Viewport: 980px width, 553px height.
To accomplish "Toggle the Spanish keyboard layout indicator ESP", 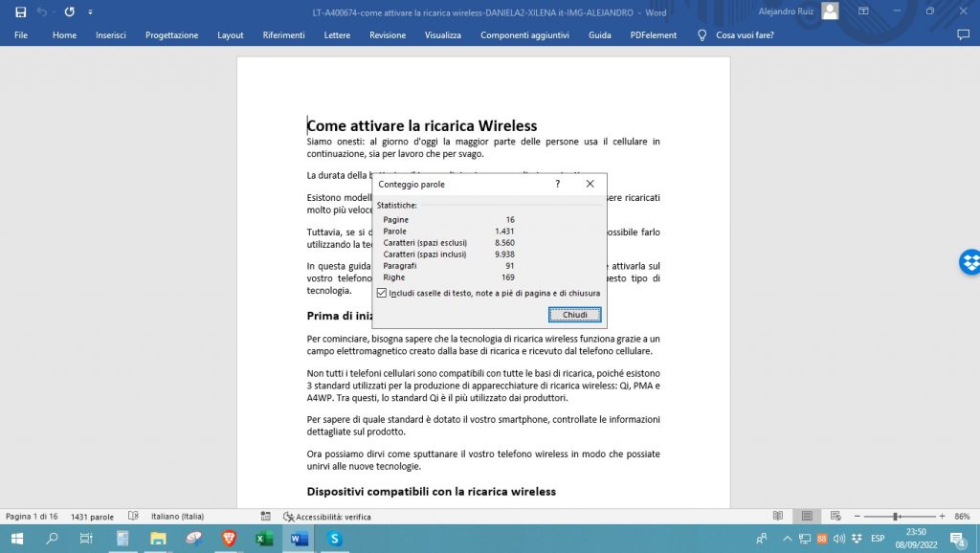I will (x=878, y=539).
